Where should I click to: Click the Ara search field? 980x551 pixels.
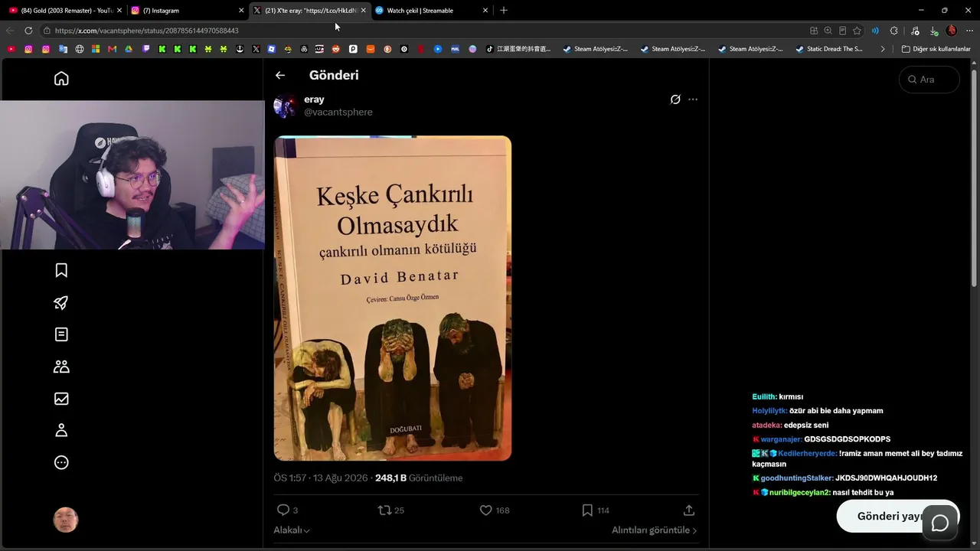click(929, 80)
